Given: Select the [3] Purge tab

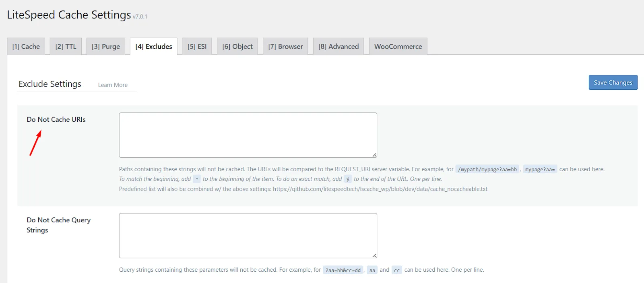Looking at the screenshot, I should (x=106, y=46).
